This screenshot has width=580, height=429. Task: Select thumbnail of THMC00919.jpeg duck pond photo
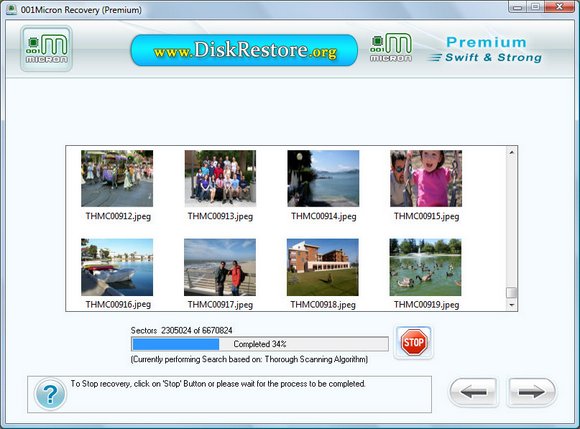(x=426, y=267)
